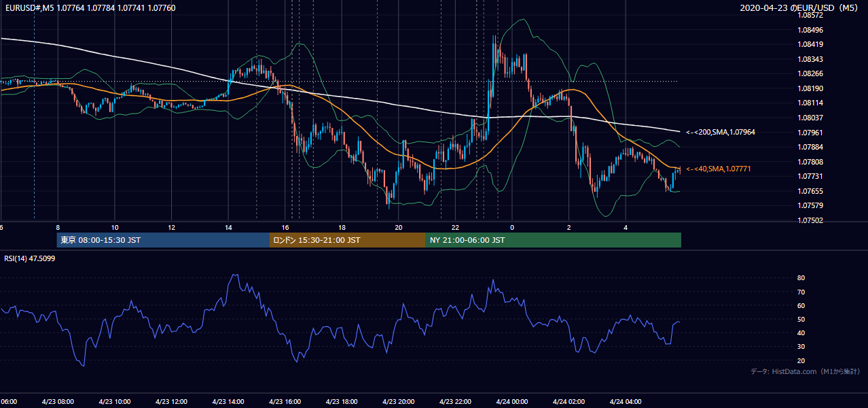
Task: Select the 東京 08:00-15:30 JST session bar
Action: [x=164, y=240]
